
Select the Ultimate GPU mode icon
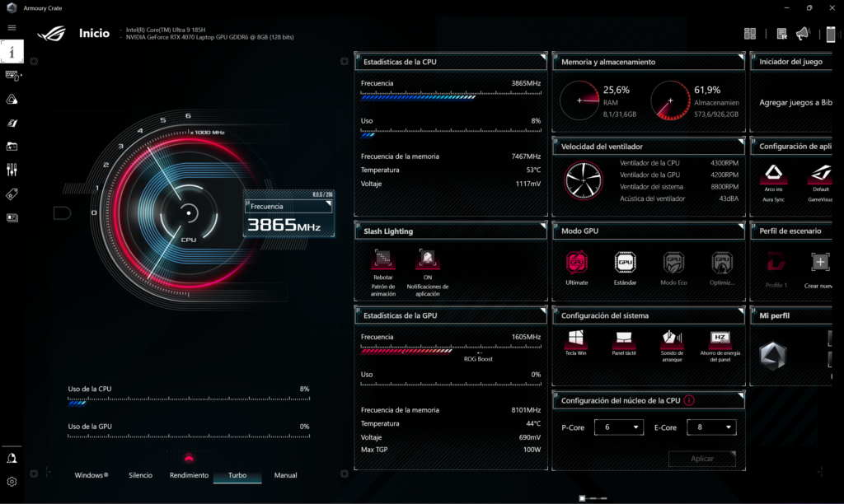[x=577, y=264]
